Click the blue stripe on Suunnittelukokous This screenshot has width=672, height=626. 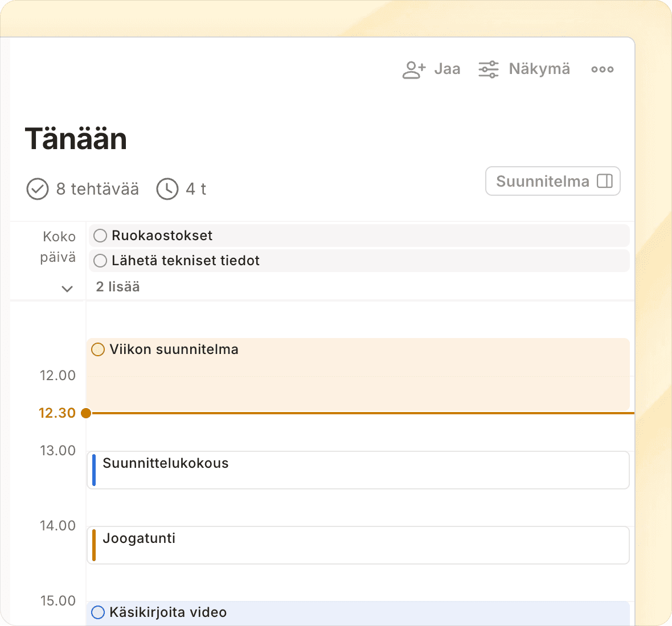tap(94, 470)
